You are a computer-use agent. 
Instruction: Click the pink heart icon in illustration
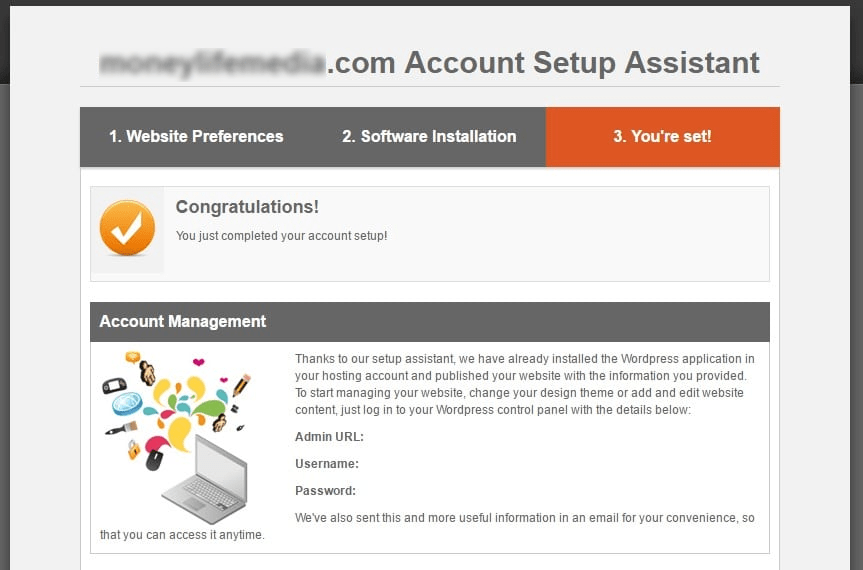[x=199, y=361]
